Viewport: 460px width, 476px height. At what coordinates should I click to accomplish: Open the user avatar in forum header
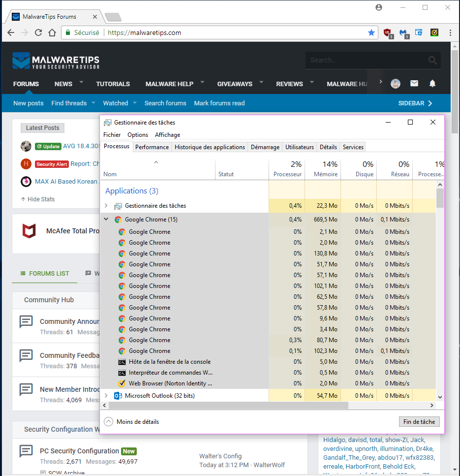(396, 84)
